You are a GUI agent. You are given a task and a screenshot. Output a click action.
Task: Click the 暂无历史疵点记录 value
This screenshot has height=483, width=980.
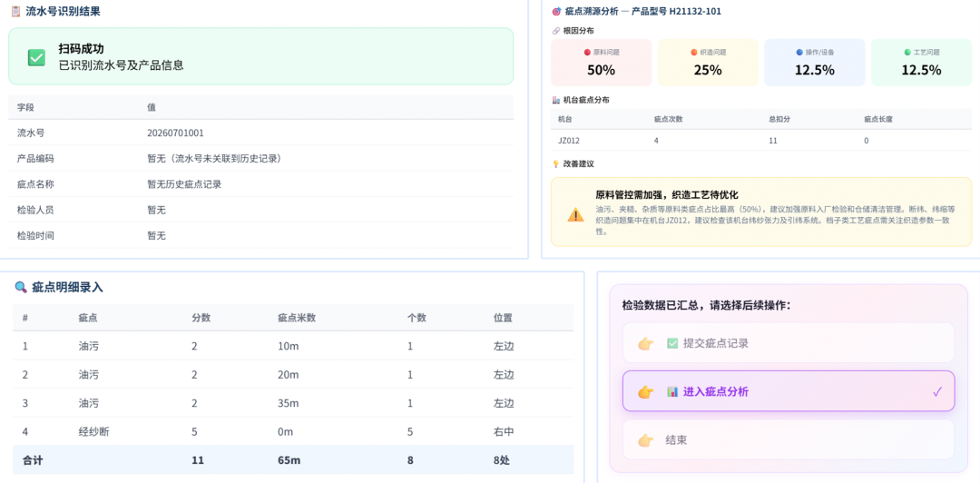tap(184, 184)
